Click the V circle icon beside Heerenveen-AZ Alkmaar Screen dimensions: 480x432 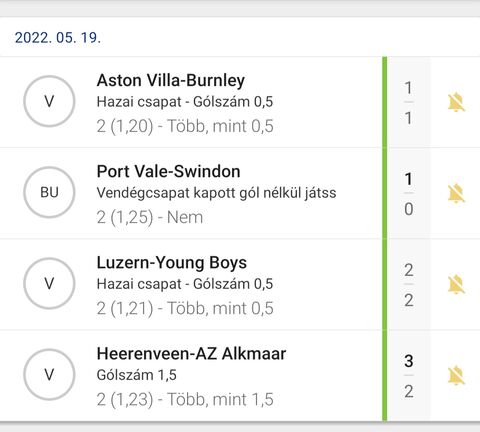pos(49,374)
